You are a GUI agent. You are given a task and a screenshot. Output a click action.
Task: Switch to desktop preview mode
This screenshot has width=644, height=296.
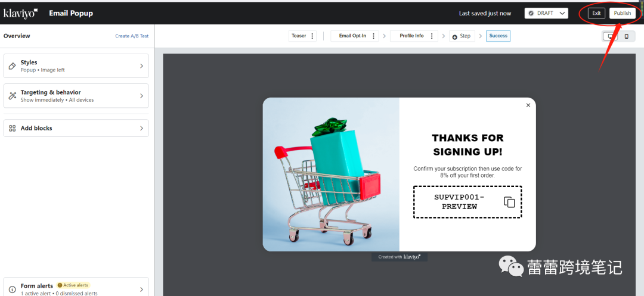611,36
